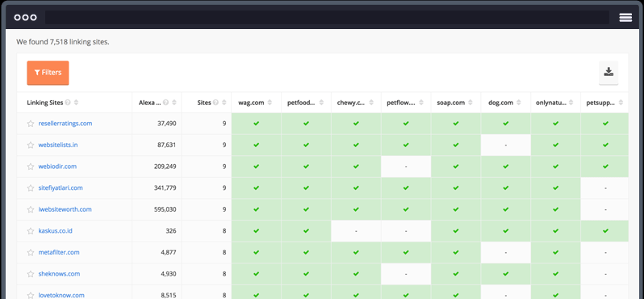The width and height of the screenshot is (644, 299).
Task: Open the Filters panel
Action: tap(48, 73)
